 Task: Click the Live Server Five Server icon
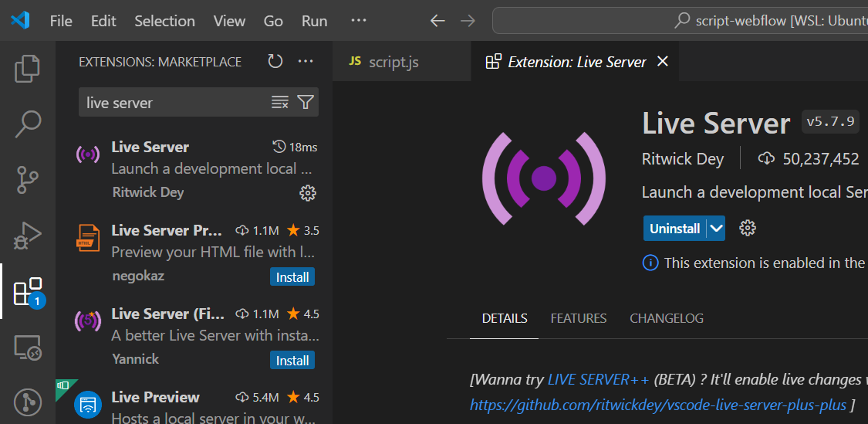(x=88, y=321)
